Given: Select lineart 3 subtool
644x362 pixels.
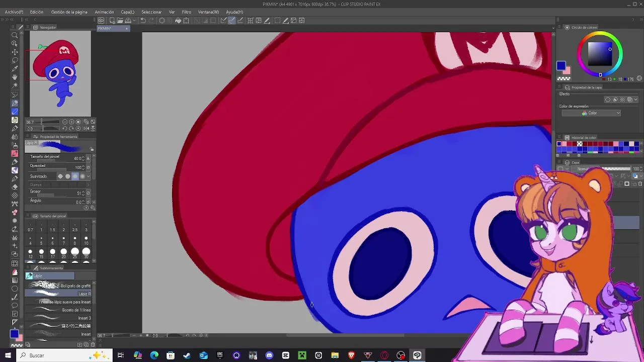Looking at the screenshot, I should tap(59, 318).
